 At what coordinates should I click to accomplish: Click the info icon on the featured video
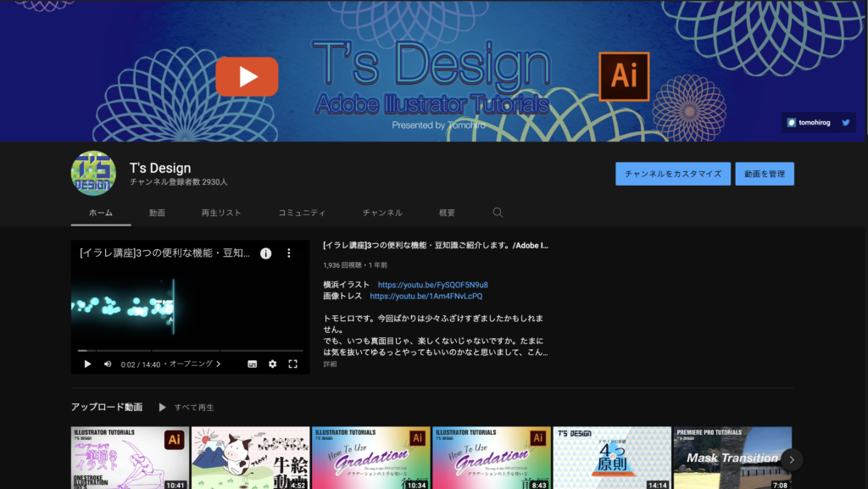coord(267,252)
